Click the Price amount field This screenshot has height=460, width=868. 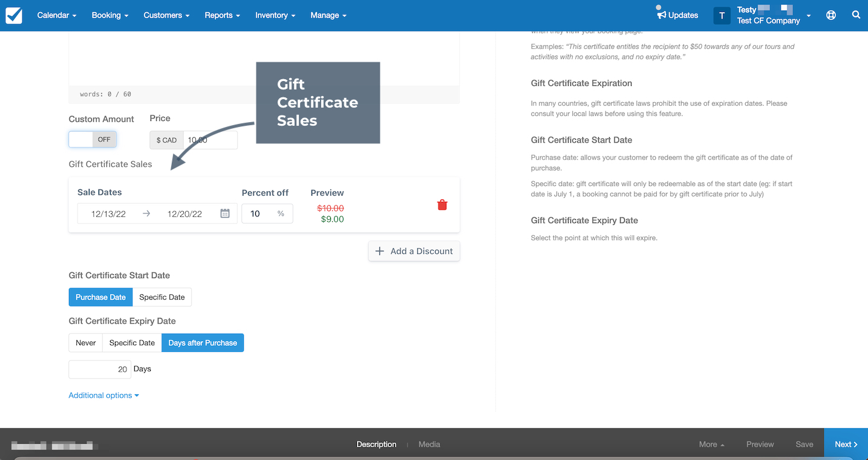(x=210, y=140)
